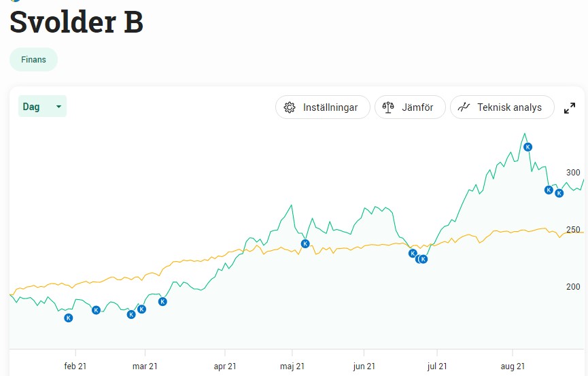Select the K marker at the August peak
The width and height of the screenshot is (588, 376).
click(x=528, y=147)
